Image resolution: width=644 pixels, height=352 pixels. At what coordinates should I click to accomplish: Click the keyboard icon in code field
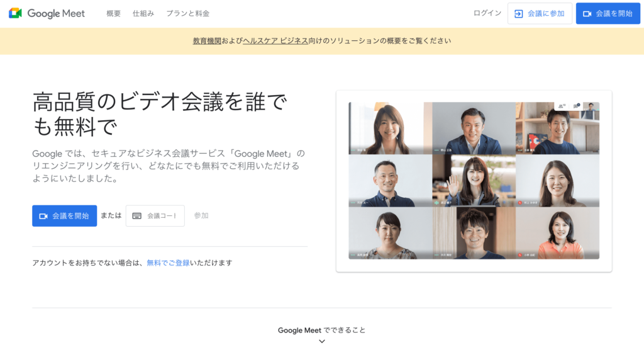tap(136, 216)
